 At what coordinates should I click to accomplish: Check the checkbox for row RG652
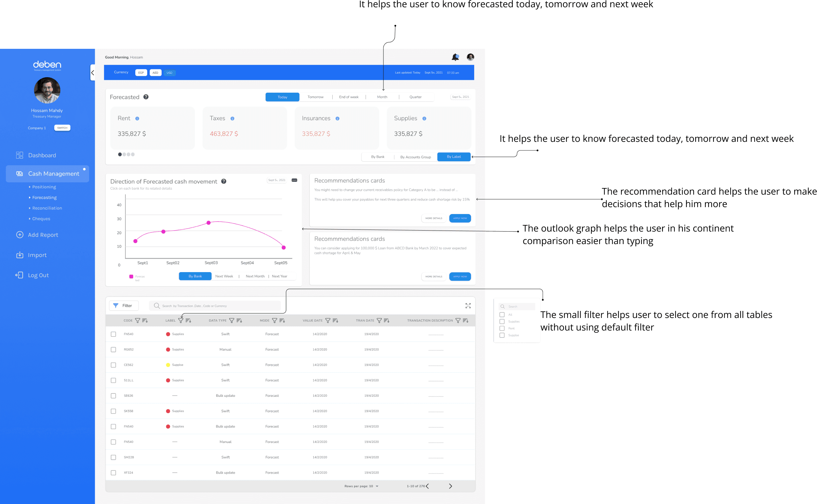click(114, 350)
